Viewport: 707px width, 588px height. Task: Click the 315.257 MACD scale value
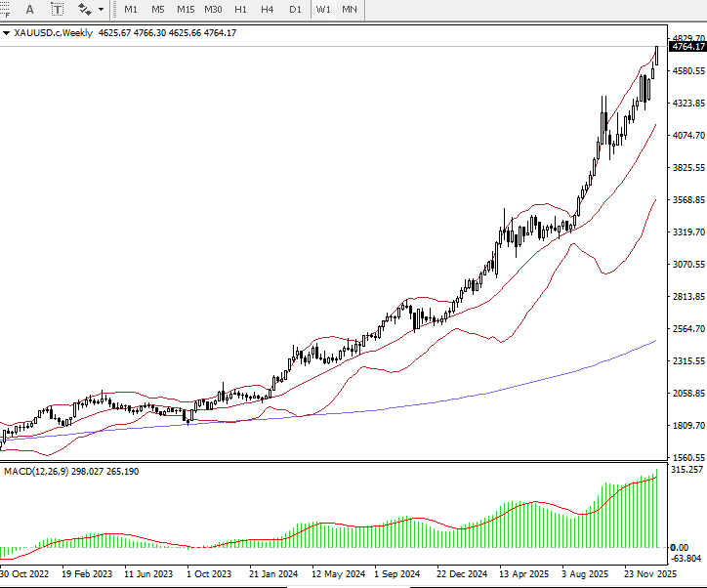pyautogui.click(x=686, y=470)
